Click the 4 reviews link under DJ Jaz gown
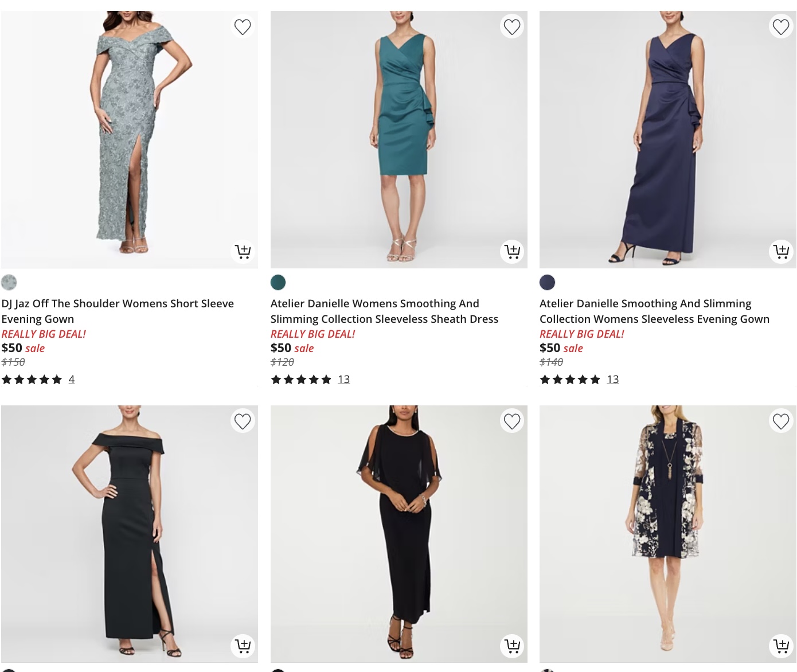The height and width of the screenshot is (672, 797). click(x=72, y=379)
